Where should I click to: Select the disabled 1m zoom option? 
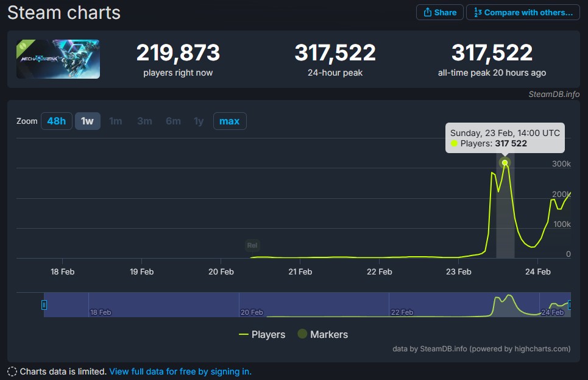[x=116, y=121]
